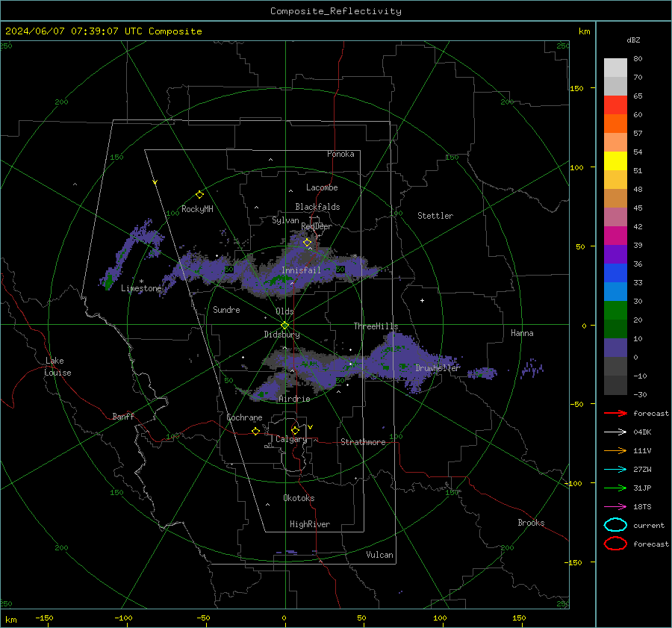The image size is (672, 628).
Task: Click the green 31JP arrow icon
Action: pos(615,488)
